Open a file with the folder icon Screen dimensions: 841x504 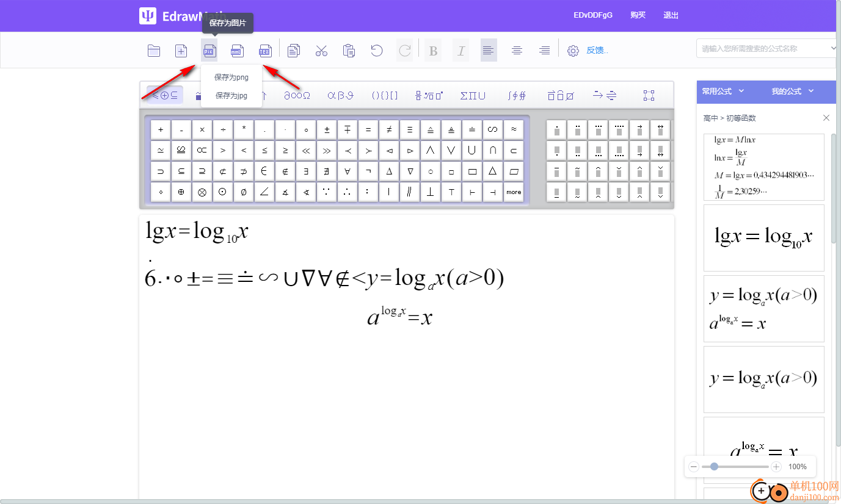click(154, 51)
